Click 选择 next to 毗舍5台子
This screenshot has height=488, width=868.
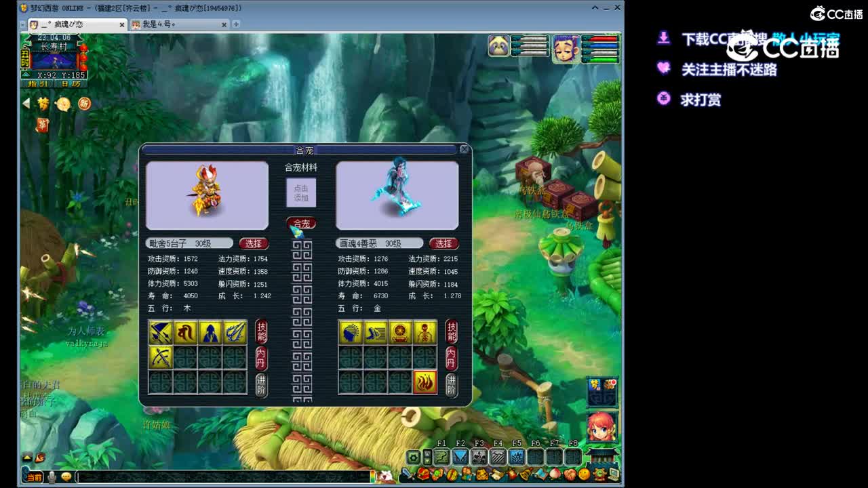tap(254, 243)
